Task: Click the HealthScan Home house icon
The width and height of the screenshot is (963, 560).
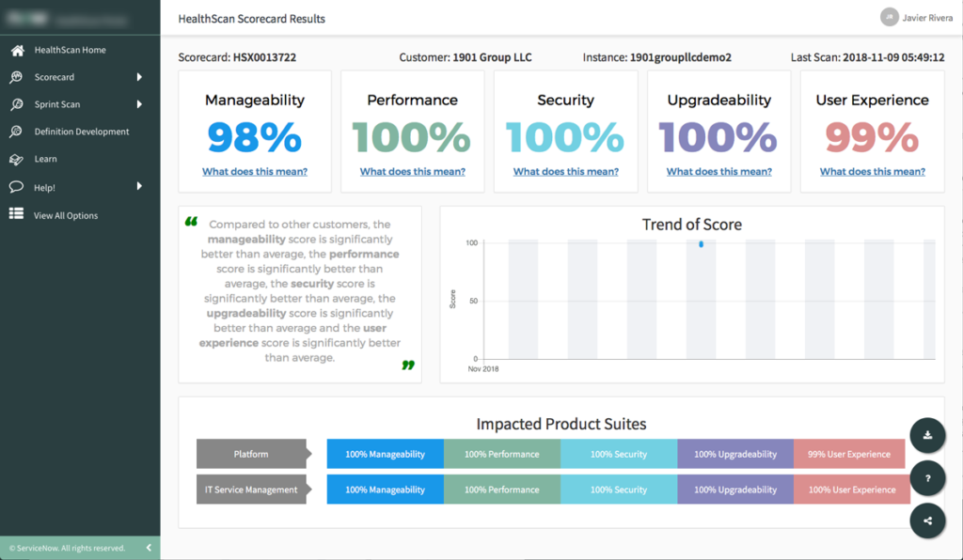Action: pyautogui.click(x=17, y=51)
